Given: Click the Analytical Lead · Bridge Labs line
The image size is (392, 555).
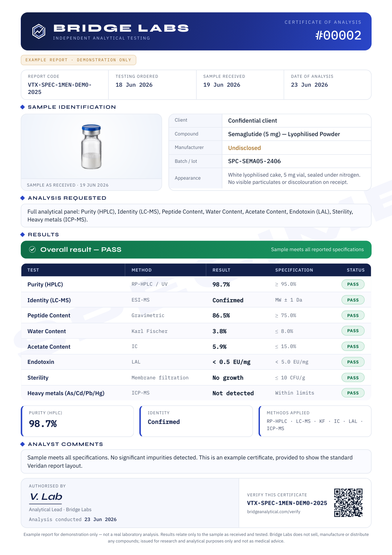Looking at the screenshot, I should coord(60,510).
